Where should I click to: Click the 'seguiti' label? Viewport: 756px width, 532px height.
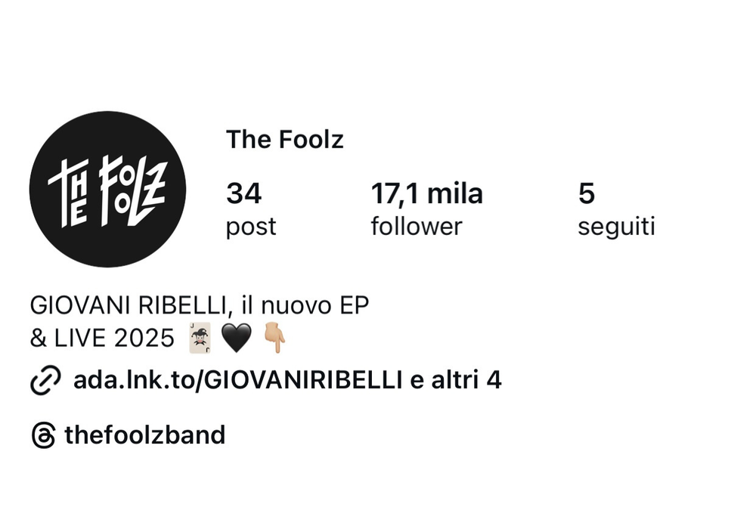tap(616, 227)
